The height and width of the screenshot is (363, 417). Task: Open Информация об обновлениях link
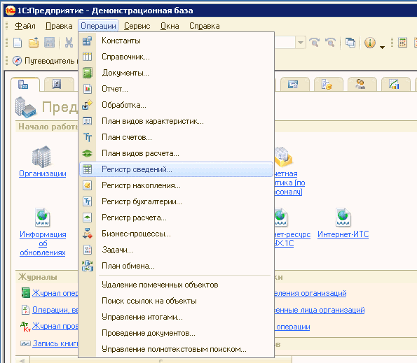tap(42, 243)
